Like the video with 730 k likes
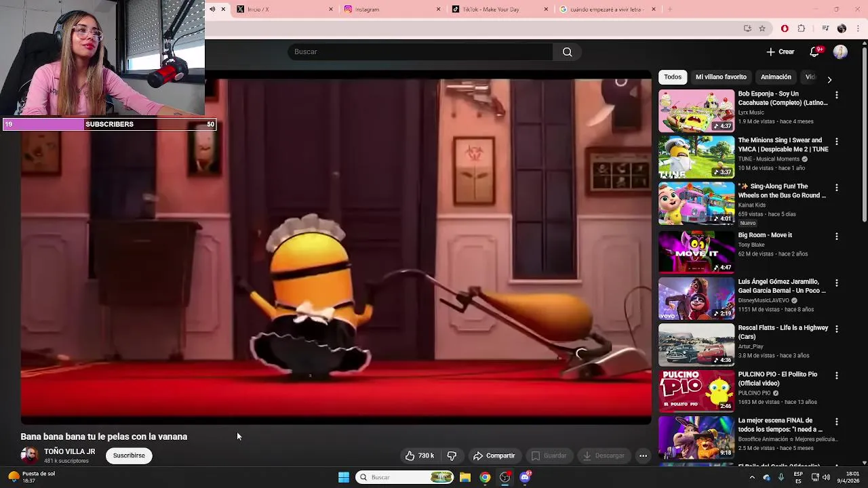Screen dimensions: 868x488 click(x=420, y=455)
